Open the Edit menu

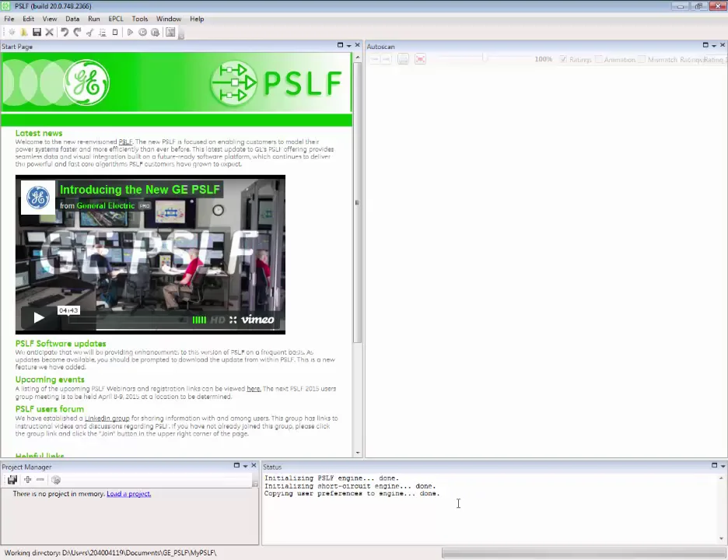coord(28,19)
